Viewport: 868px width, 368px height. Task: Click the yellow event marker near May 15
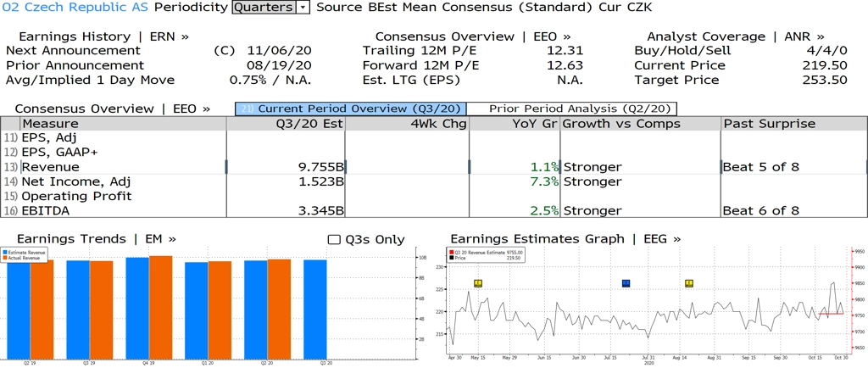(478, 283)
